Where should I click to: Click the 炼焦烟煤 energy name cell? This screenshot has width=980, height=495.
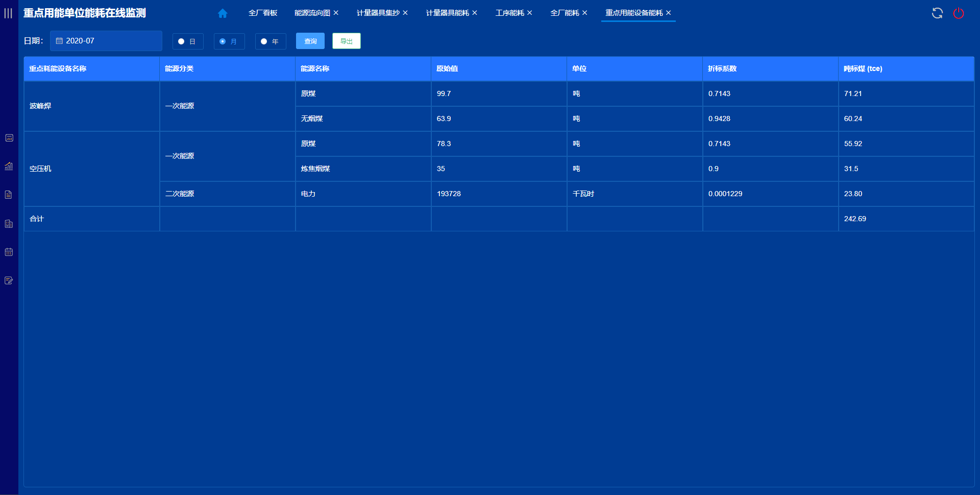click(x=363, y=169)
